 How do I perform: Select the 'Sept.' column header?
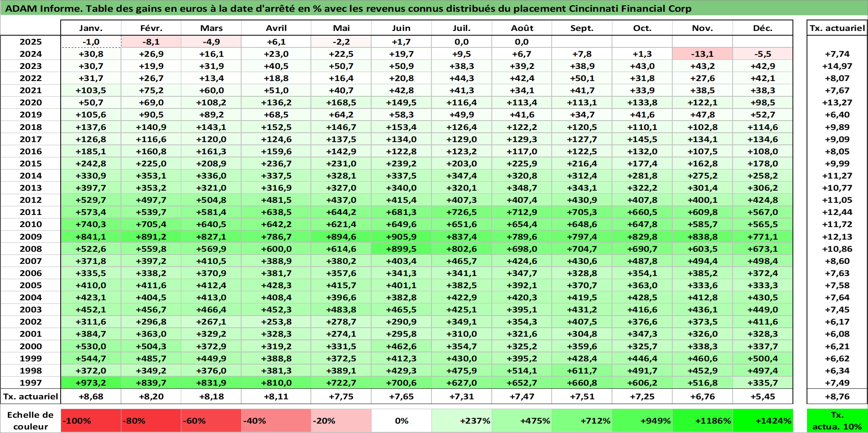tap(582, 28)
